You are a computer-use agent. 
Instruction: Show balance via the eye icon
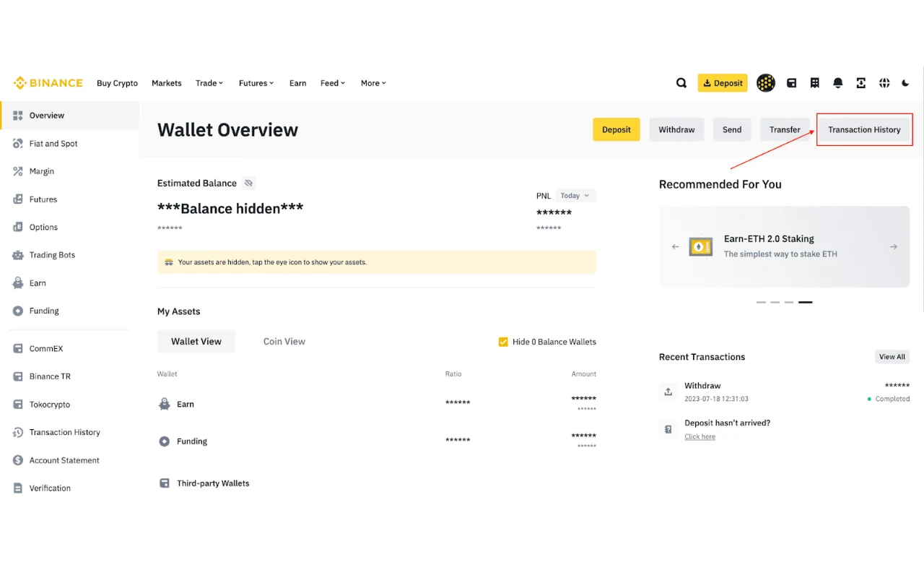click(x=248, y=184)
